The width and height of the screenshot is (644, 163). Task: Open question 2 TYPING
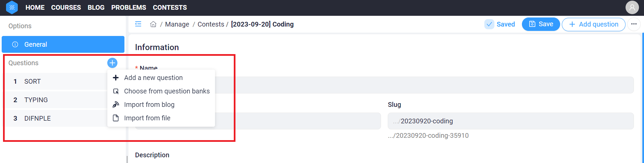36,100
